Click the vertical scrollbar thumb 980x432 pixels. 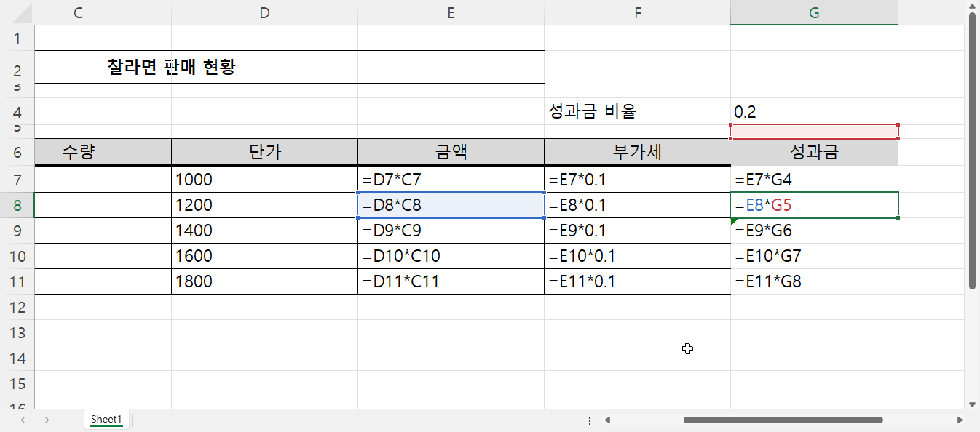973,151
